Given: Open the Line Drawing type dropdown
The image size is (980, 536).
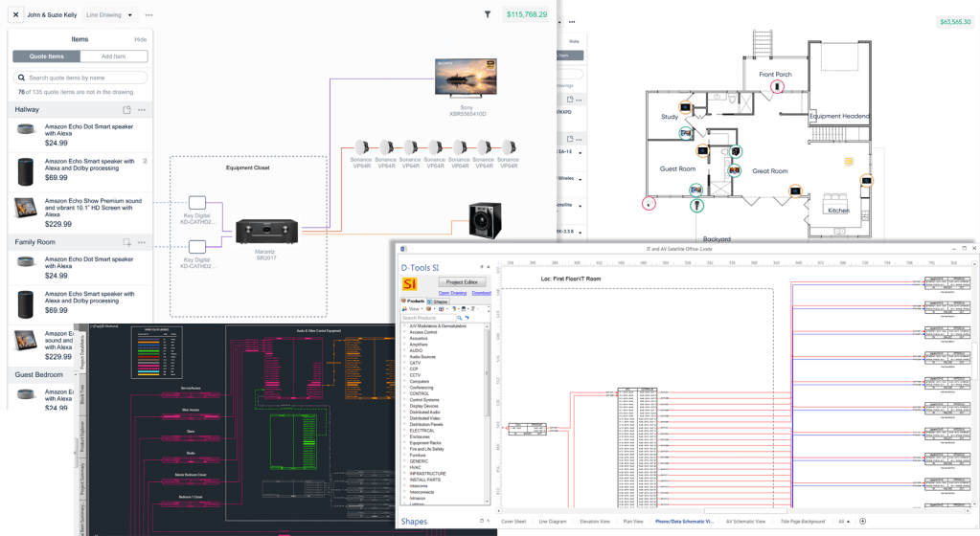Looking at the screenshot, I should pyautogui.click(x=107, y=15).
